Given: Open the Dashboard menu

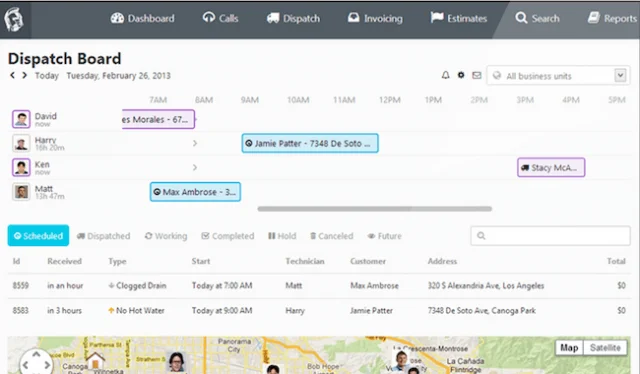Looking at the screenshot, I should coord(142,18).
